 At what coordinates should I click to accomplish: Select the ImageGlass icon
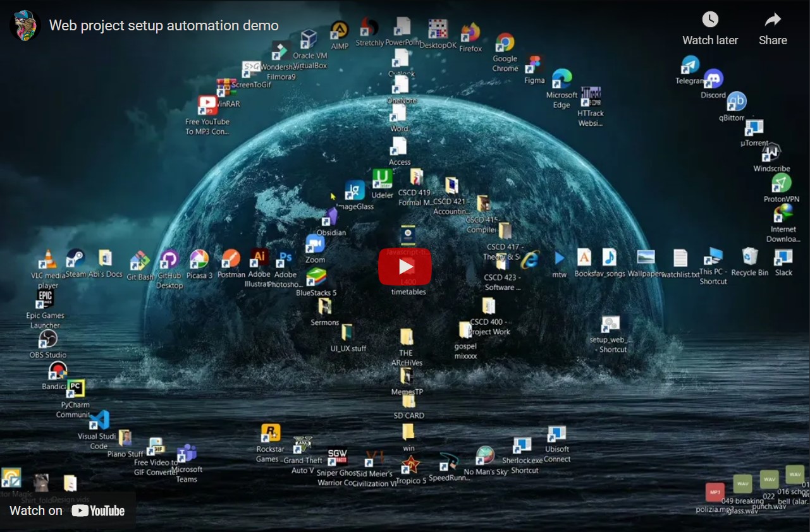355,191
